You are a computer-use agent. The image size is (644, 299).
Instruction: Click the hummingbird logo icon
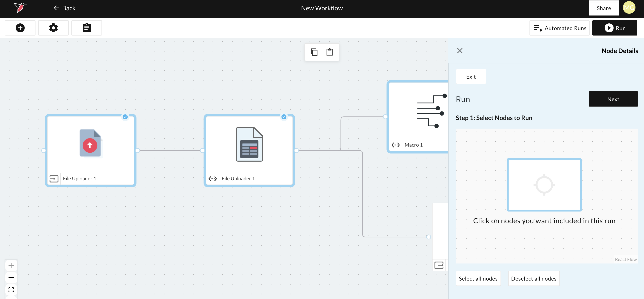click(20, 7)
